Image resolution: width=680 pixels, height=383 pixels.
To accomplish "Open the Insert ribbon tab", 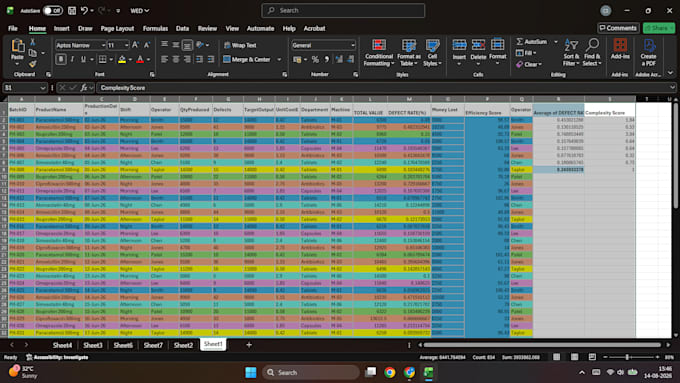I will pos(62,28).
